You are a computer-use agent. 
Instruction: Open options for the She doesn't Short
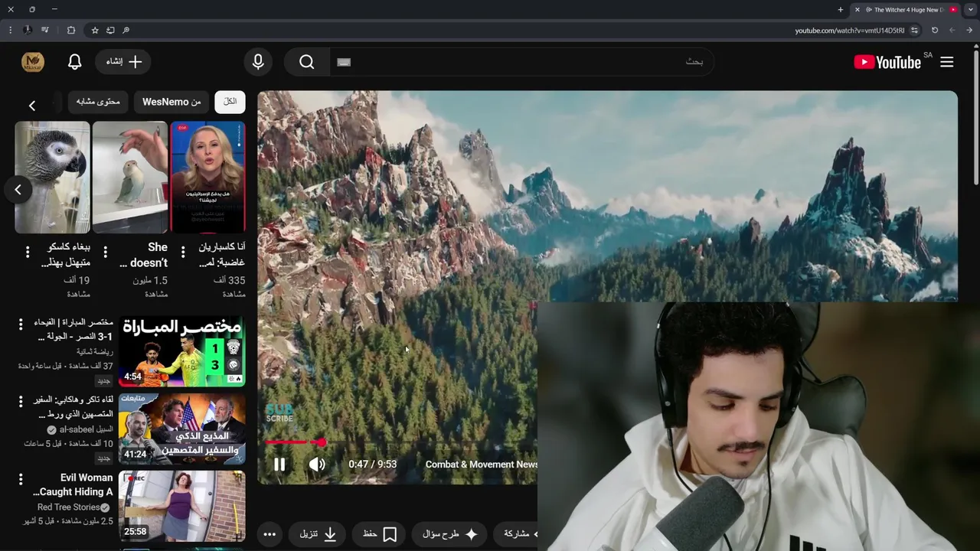[x=105, y=252]
